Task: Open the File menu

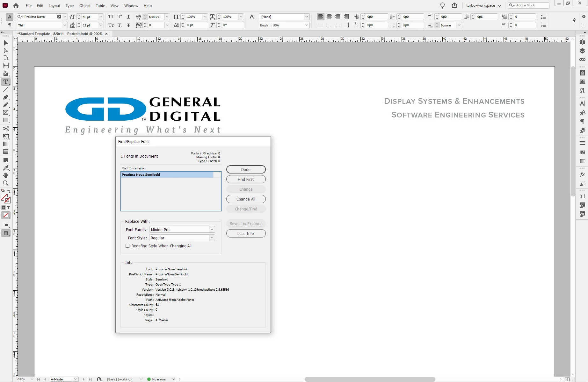Action: [x=29, y=5]
